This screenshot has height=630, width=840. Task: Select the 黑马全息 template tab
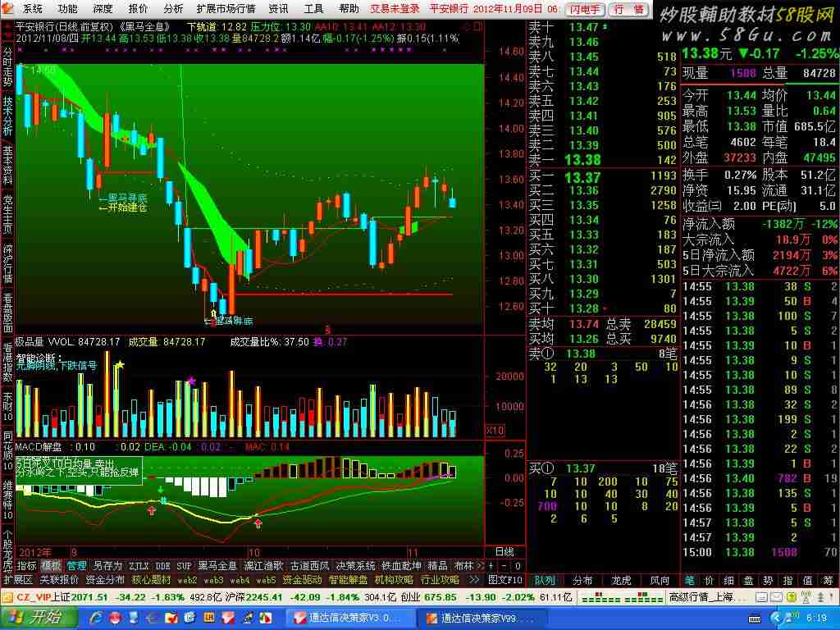click(x=217, y=566)
